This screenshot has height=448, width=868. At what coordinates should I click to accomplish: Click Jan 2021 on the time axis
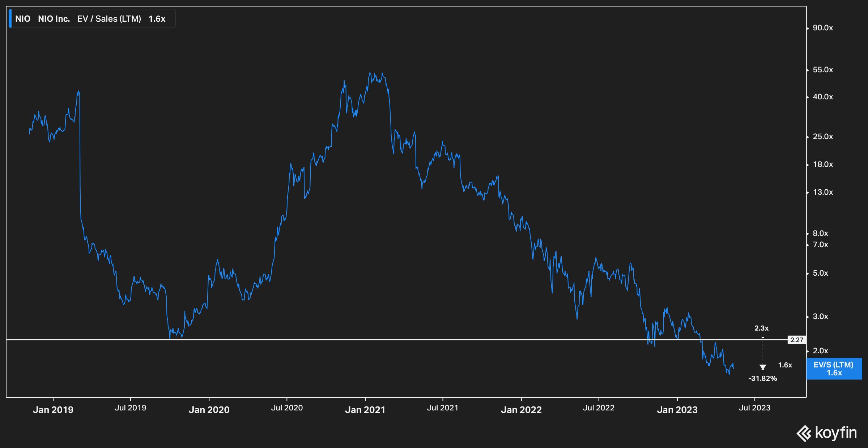pyautogui.click(x=365, y=410)
